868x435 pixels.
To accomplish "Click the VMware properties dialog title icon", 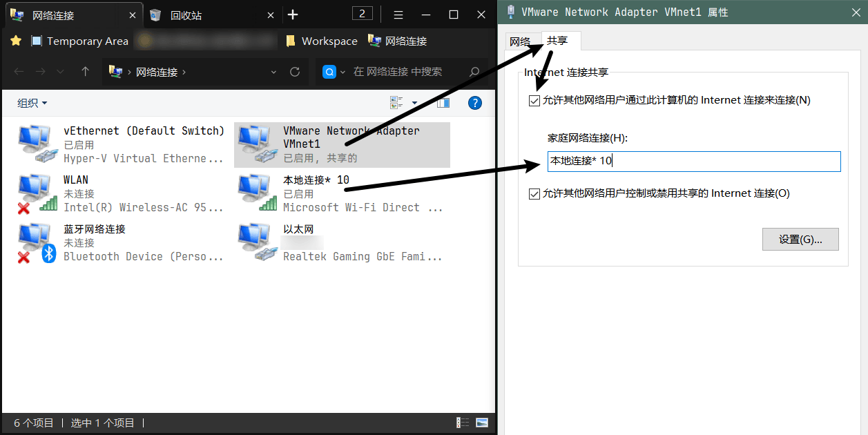I will point(510,12).
